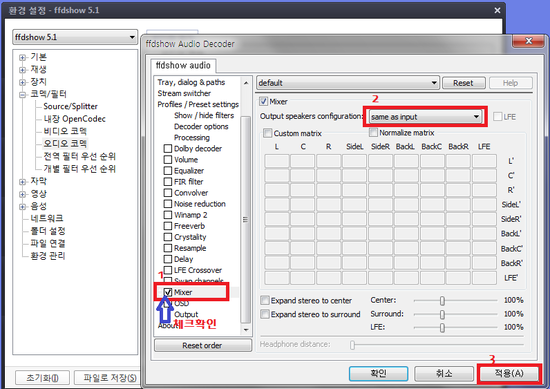Open the 네트워크 settings item

pyautogui.click(x=47, y=218)
